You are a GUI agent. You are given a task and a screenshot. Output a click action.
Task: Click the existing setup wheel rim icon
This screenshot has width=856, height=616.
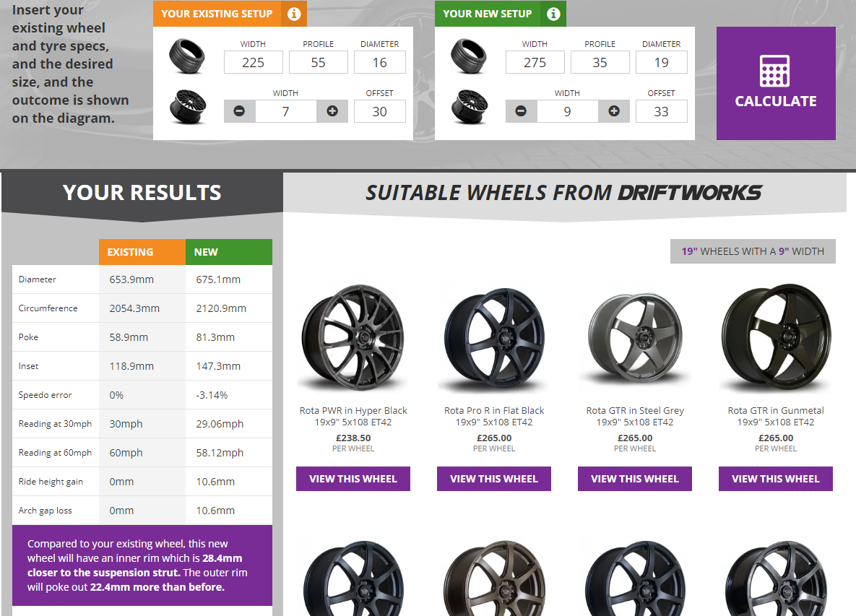(x=188, y=107)
